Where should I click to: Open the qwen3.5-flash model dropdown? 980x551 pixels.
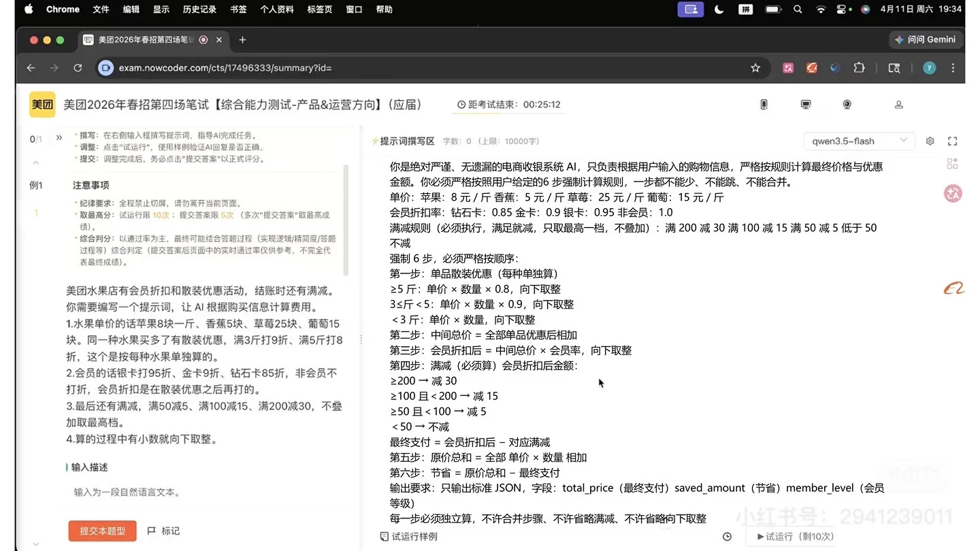859,141
